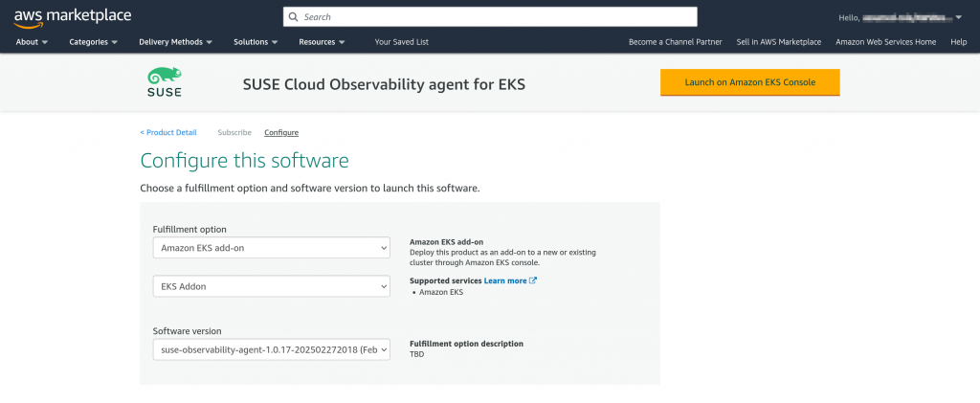Expand the EKS Addon dropdown
980x403 pixels.
(x=271, y=286)
